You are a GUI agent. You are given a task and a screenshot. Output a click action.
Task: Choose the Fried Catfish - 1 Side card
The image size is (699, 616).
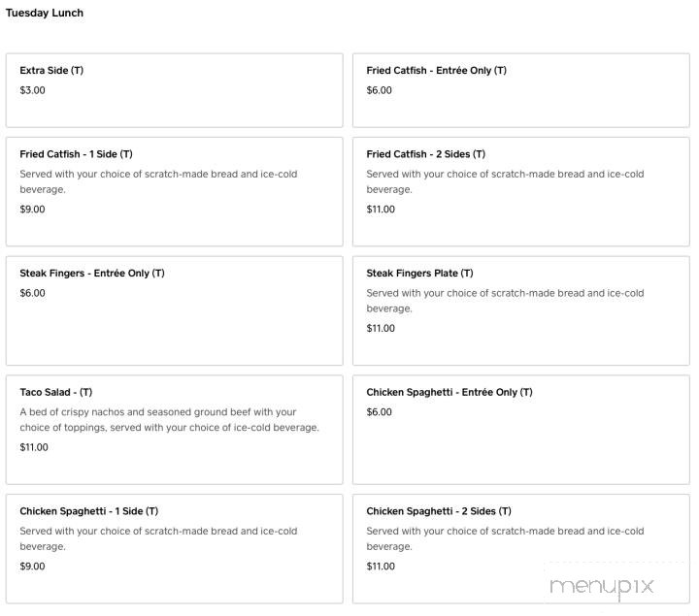click(x=174, y=191)
